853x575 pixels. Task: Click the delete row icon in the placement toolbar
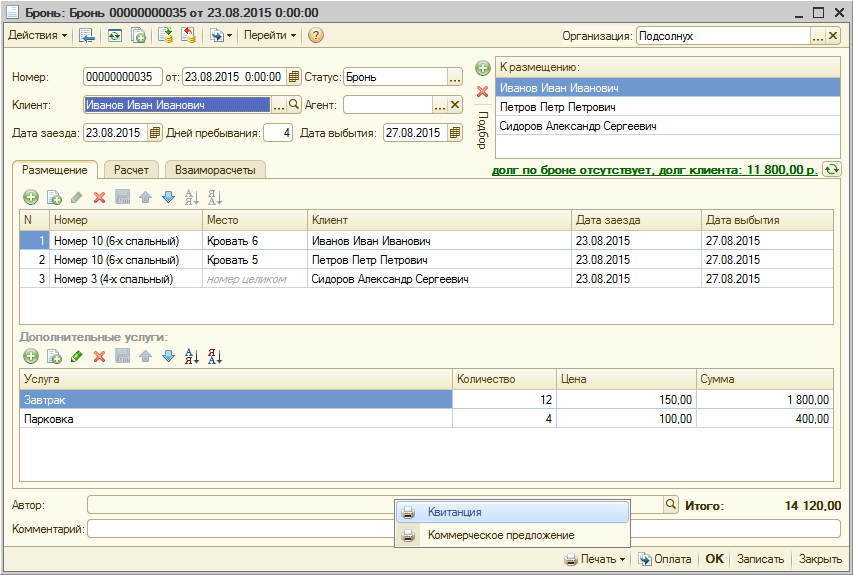coord(99,197)
